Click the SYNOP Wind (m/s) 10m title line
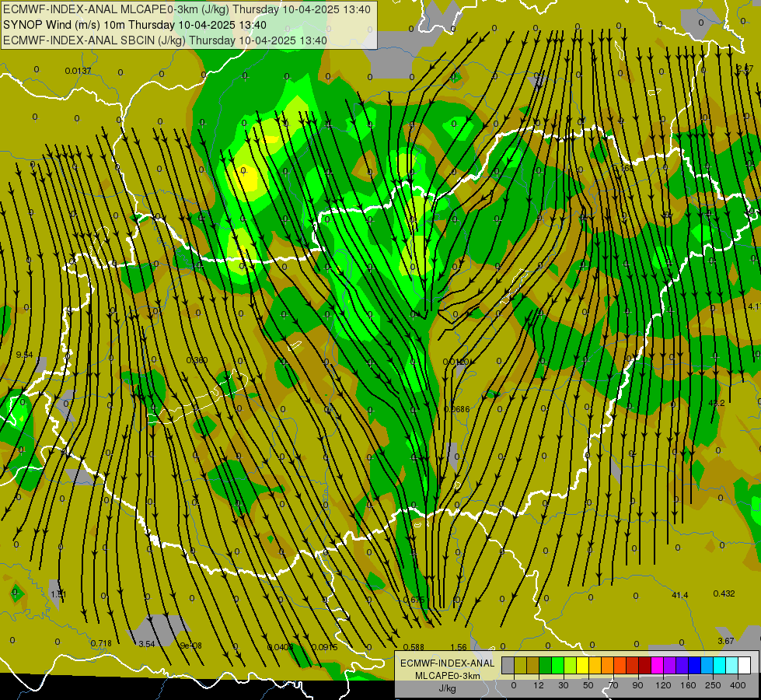761x700 pixels. [134, 25]
